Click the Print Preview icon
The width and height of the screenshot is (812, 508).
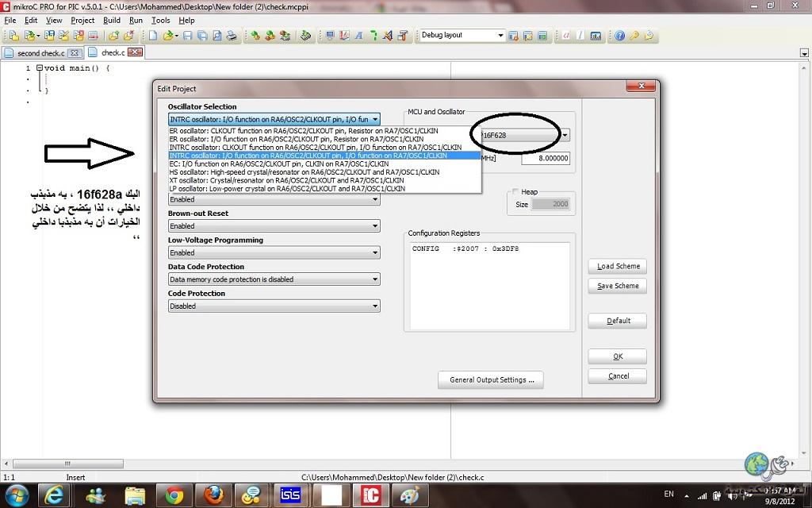217,35
